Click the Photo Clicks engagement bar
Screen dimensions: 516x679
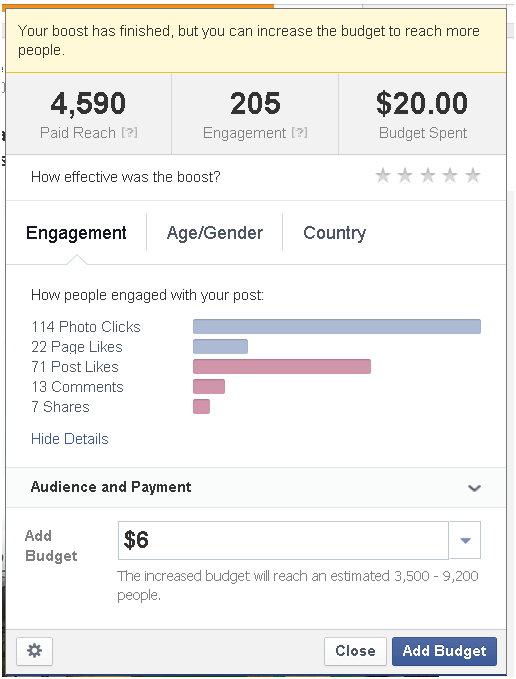[x=337, y=327]
